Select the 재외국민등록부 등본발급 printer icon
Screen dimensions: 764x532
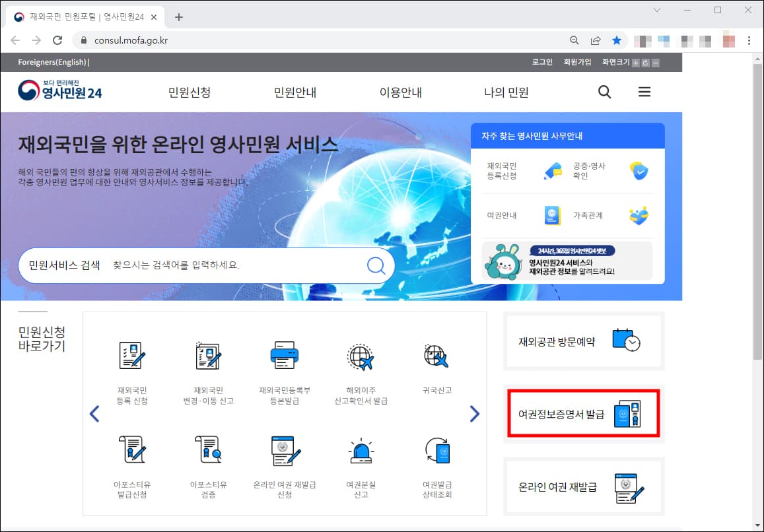coord(285,356)
